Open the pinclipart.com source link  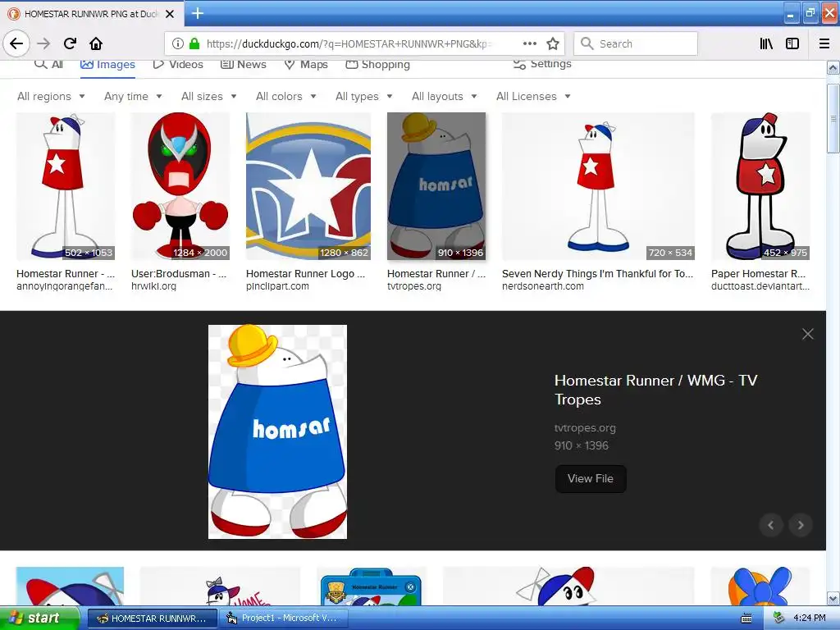[277, 286]
